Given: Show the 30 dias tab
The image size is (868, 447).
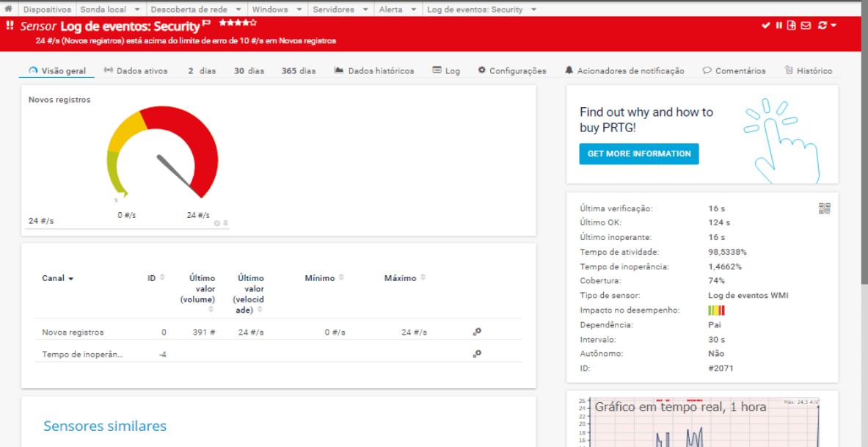Looking at the screenshot, I should (x=249, y=71).
